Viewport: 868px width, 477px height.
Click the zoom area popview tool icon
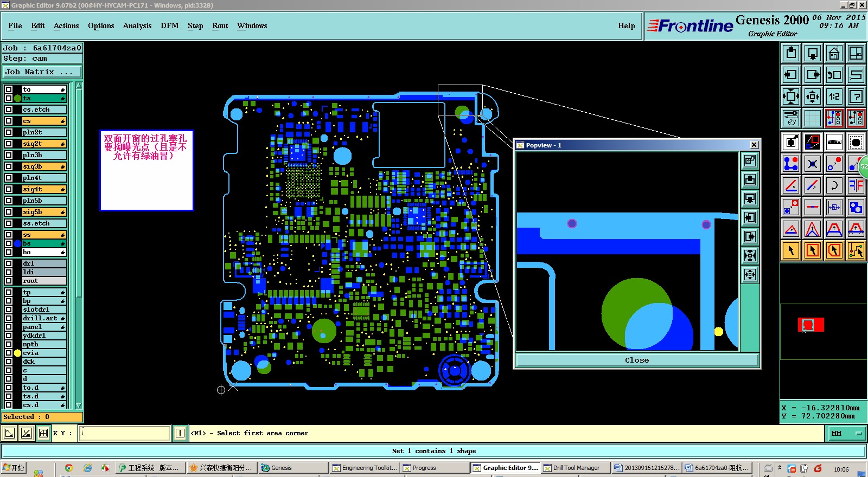(813, 142)
